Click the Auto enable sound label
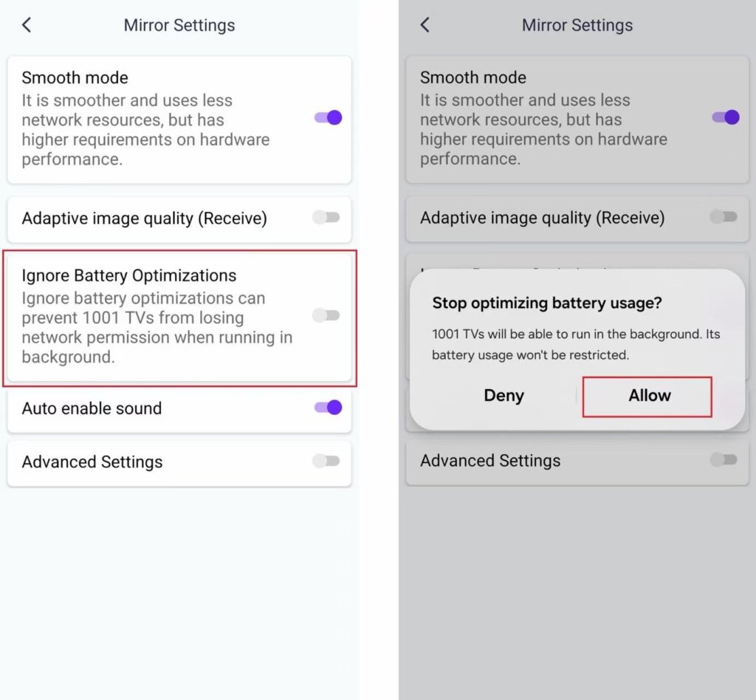The image size is (756, 700). (x=92, y=408)
